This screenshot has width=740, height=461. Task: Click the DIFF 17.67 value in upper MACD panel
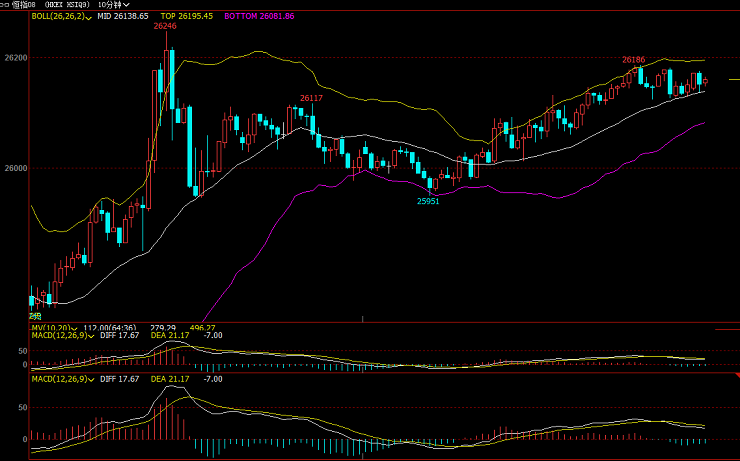[x=120, y=335]
